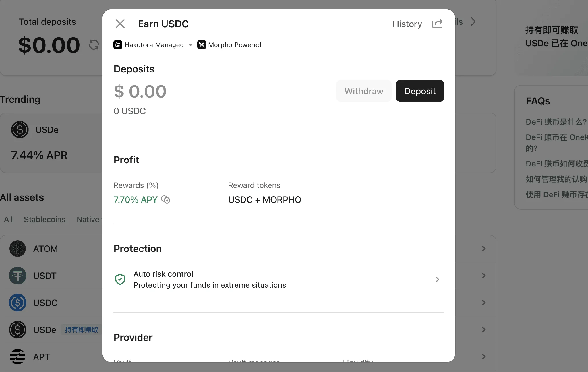Open the trending USDe 7.44% APR card

click(52, 143)
